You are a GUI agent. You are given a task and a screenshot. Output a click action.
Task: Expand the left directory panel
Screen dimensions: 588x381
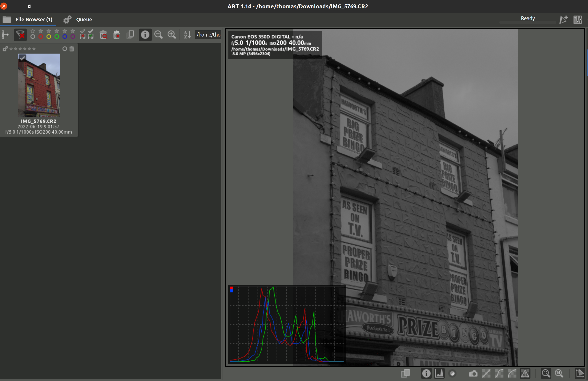coord(5,35)
